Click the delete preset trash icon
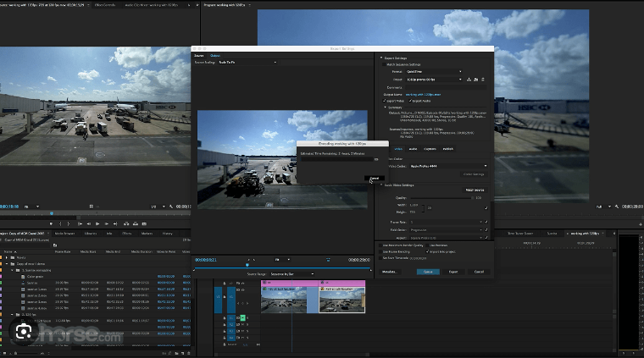This screenshot has height=358, width=644. point(485,79)
